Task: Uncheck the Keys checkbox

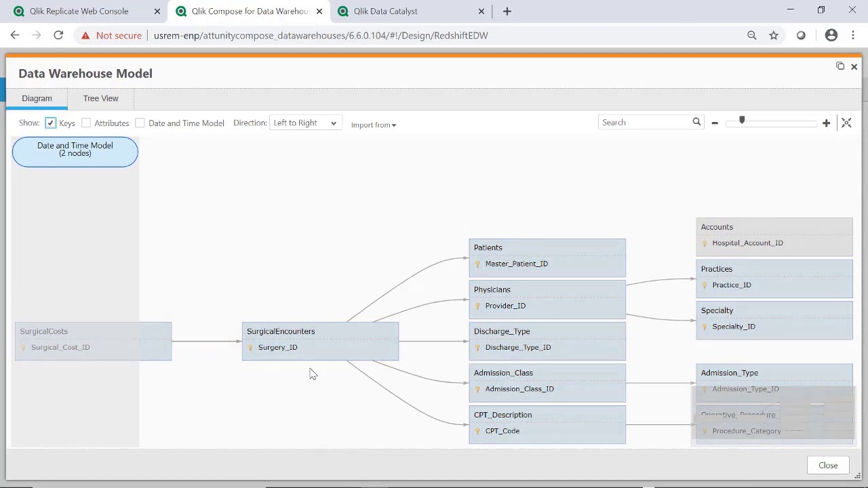Action: (51, 123)
